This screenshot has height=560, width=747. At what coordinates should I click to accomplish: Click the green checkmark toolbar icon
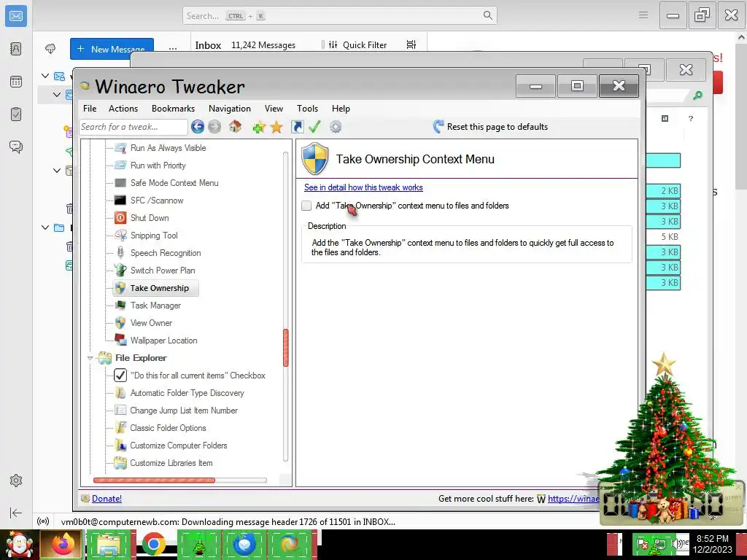pyautogui.click(x=314, y=127)
